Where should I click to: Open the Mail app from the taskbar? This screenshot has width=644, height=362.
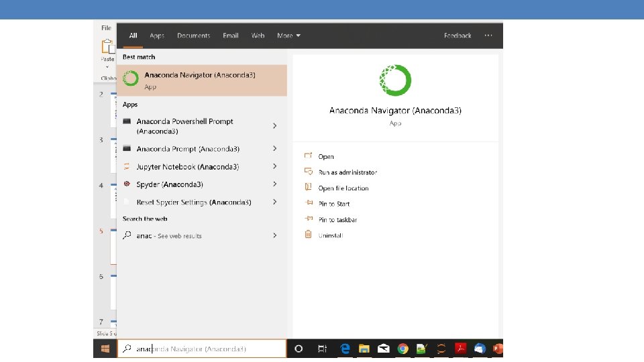click(x=384, y=349)
